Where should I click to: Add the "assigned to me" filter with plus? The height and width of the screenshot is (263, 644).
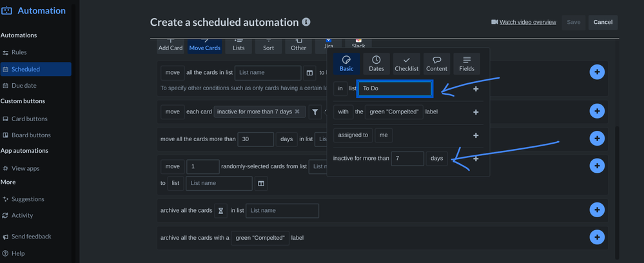[476, 135]
